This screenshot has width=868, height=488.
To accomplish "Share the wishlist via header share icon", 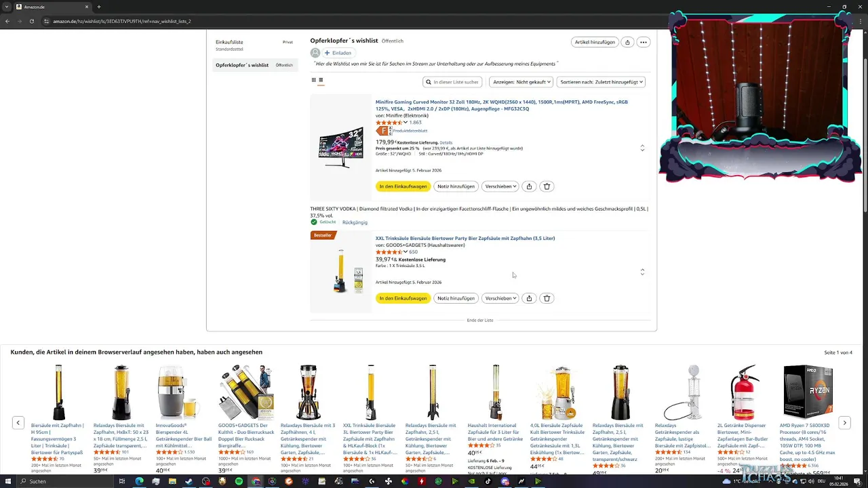I will pos(627,42).
